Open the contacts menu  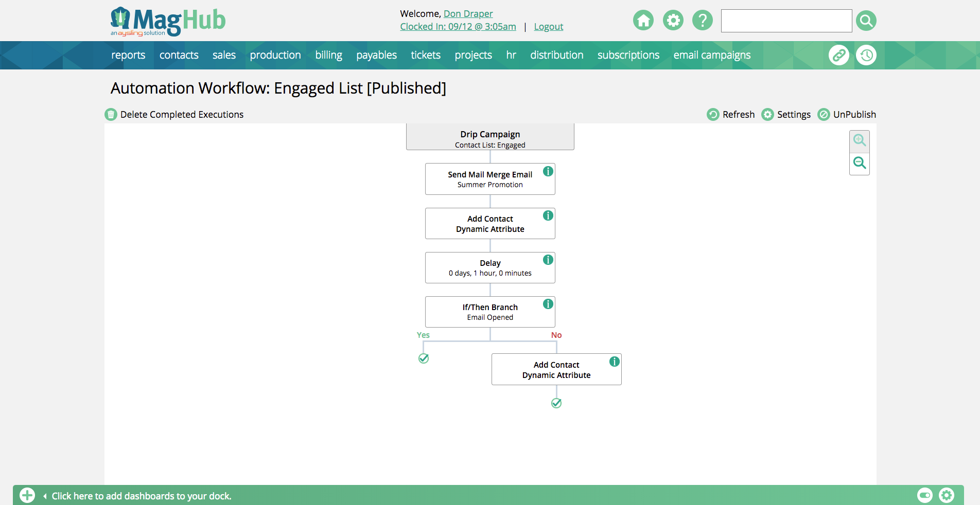pos(179,55)
